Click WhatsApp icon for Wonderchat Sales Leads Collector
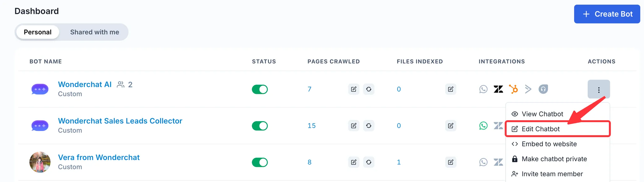The image size is (644, 182). click(x=483, y=126)
